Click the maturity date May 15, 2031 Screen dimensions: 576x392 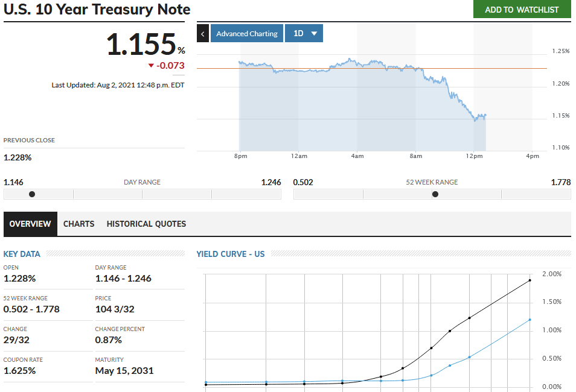tap(124, 371)
